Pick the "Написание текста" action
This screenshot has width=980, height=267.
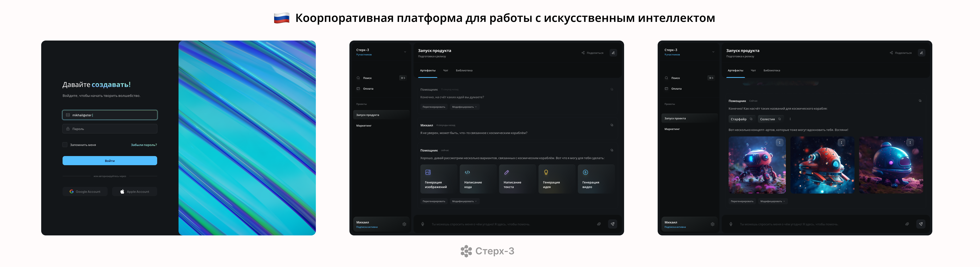517,179
